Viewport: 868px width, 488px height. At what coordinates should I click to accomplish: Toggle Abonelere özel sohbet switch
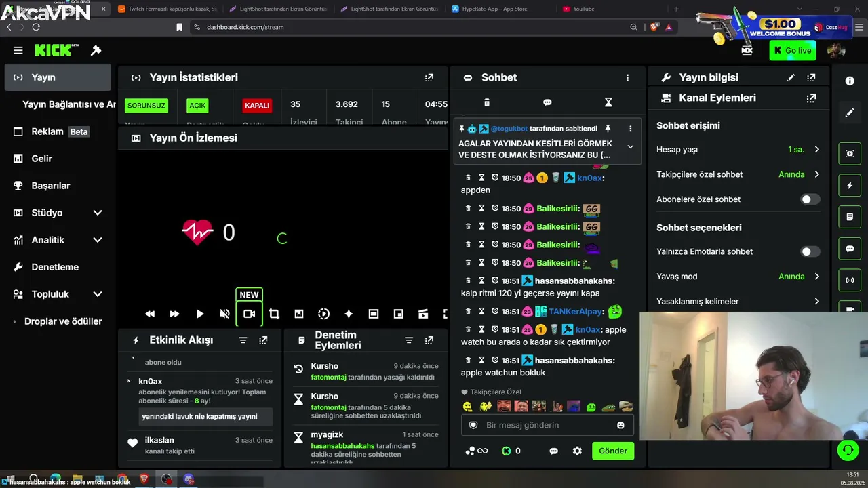pos(810,199)
